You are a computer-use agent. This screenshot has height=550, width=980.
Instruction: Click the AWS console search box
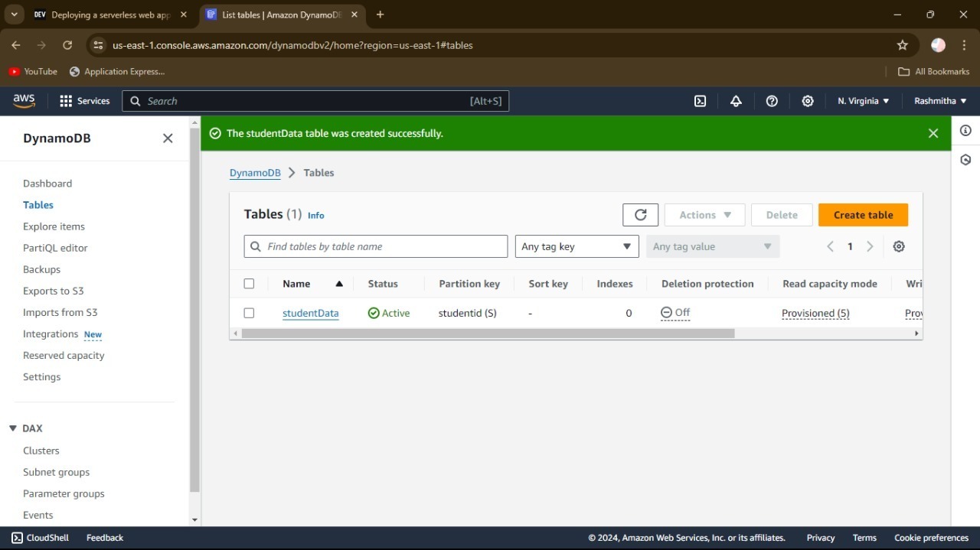(x=315, y=101)
